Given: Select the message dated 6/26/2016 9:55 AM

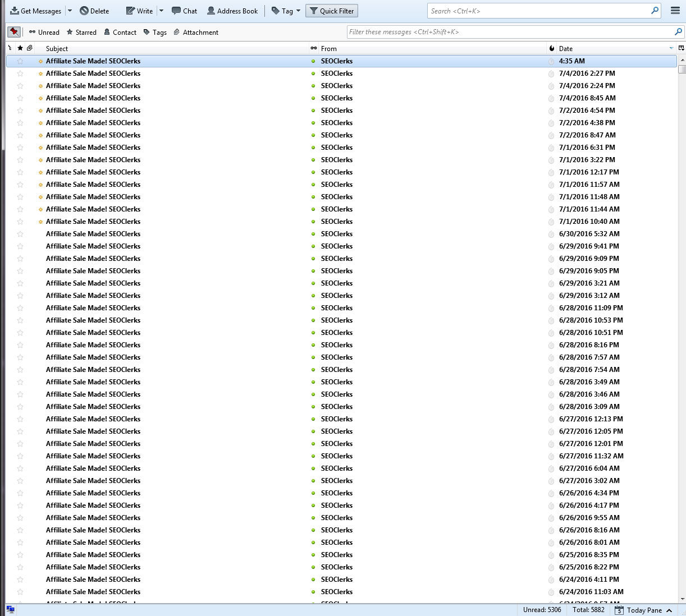Looking at the screenshot, I should pyautogui.click(x=341, y=518).
